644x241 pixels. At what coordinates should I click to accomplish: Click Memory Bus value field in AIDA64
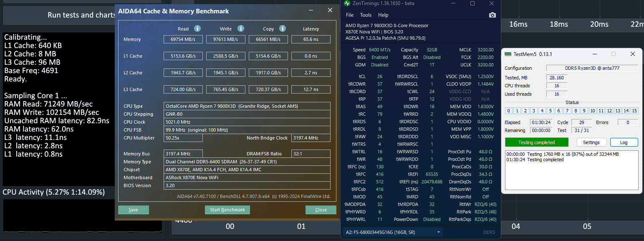184,154
